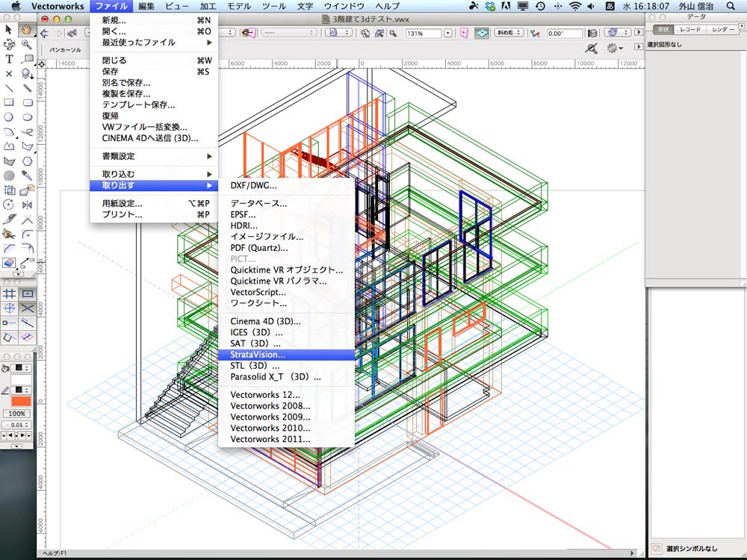Screen dimensions: 747x560
Task: Click the white fill color swatch
Action: (22, 379)
